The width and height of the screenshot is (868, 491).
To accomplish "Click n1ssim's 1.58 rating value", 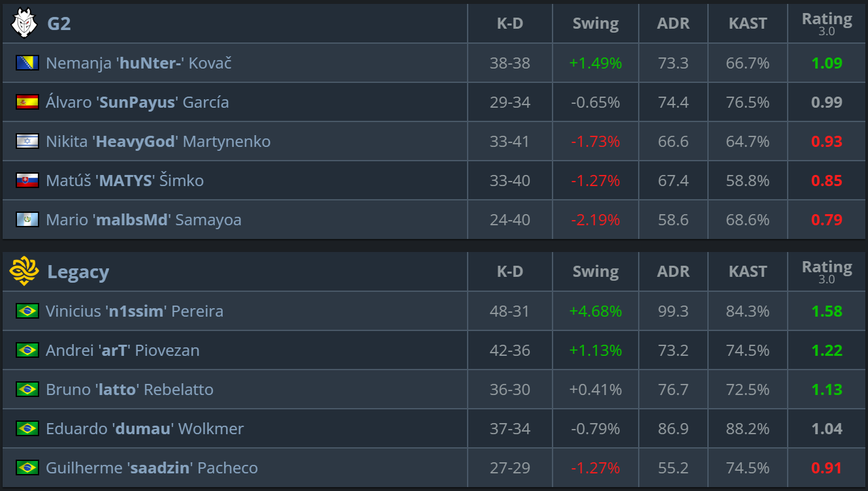I will 827,311.
